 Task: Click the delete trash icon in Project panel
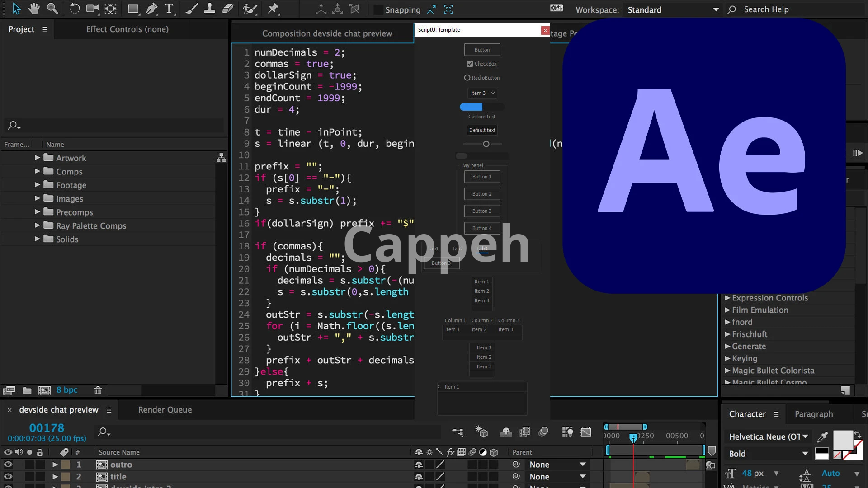pyautogui.click(x=98, y=390)
